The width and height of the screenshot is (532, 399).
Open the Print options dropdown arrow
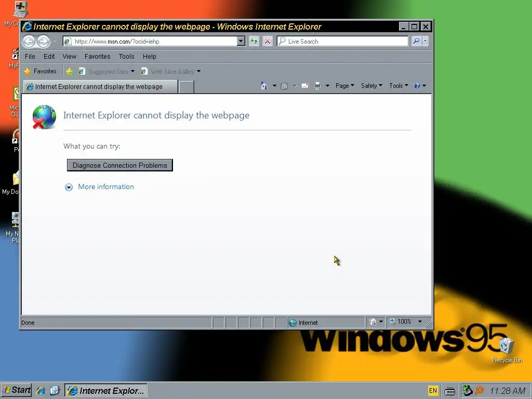coord(327,86)
